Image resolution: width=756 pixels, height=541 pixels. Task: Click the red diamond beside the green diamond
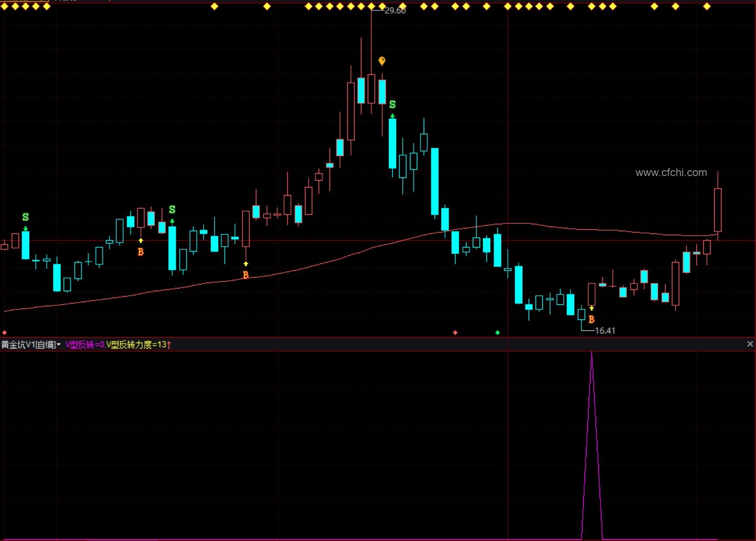(x=455, y=333)
